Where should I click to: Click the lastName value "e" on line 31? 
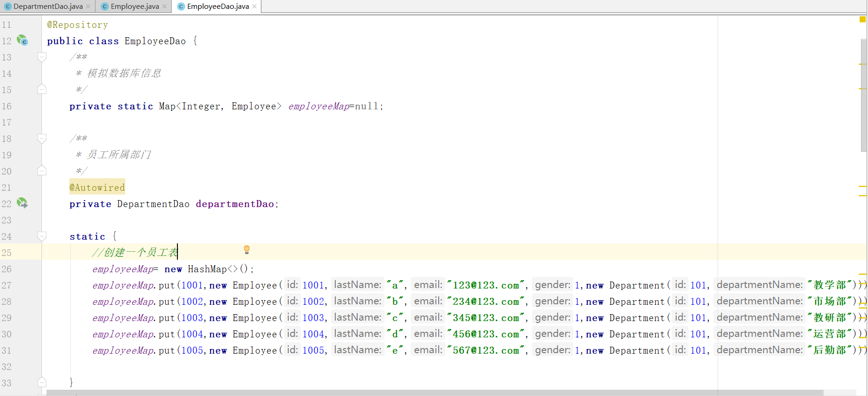pyautogui.click(x=394, y=350)
